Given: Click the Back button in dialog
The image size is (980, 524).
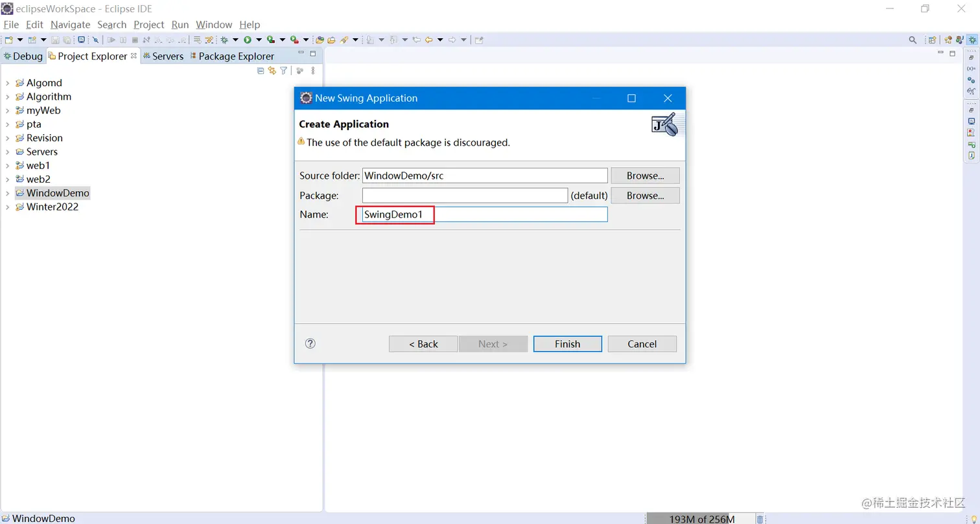Looking at the screenshot, I should click(423, 344).
